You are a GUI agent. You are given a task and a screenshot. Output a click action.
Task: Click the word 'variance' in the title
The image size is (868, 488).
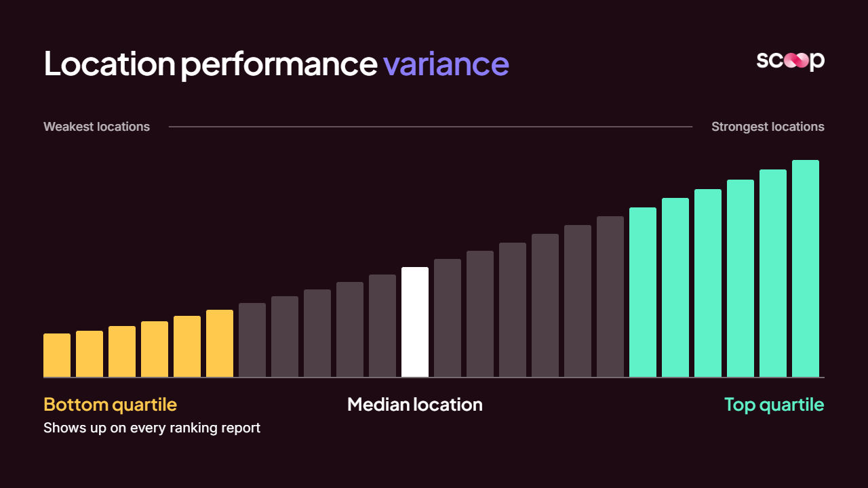click(x=446, y=64)
